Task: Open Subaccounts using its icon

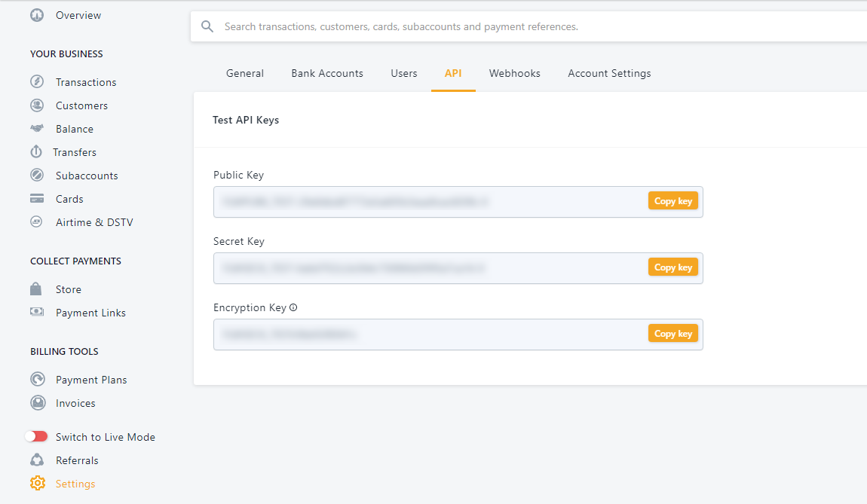Action: click(x=37, y=176)
